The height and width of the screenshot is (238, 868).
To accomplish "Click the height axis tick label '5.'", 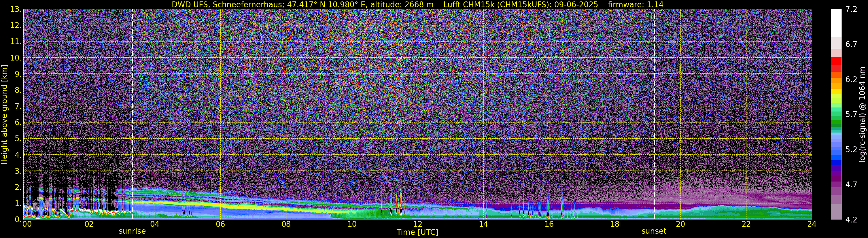I will (x=18, y=139).
